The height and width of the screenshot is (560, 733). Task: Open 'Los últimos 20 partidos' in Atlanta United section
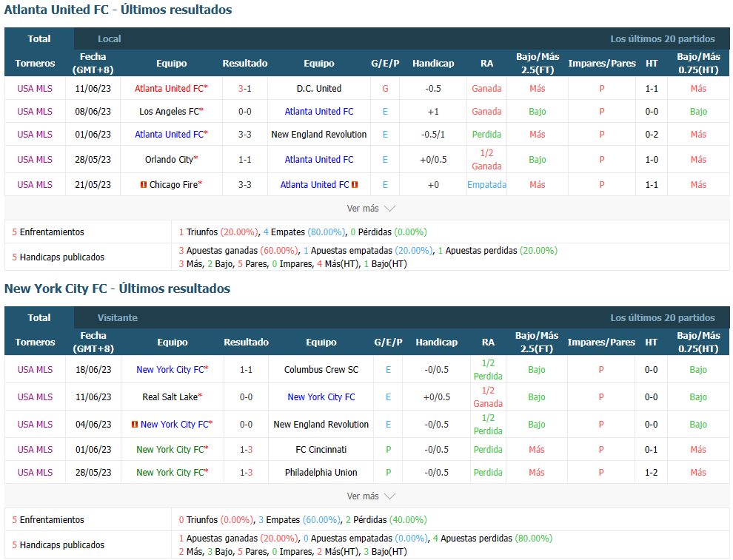663,38
